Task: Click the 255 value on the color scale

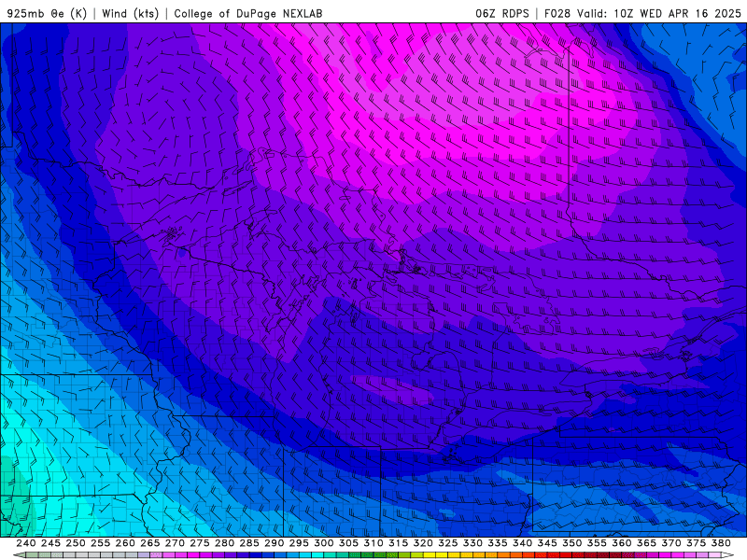Action: [x=100, y=543]
